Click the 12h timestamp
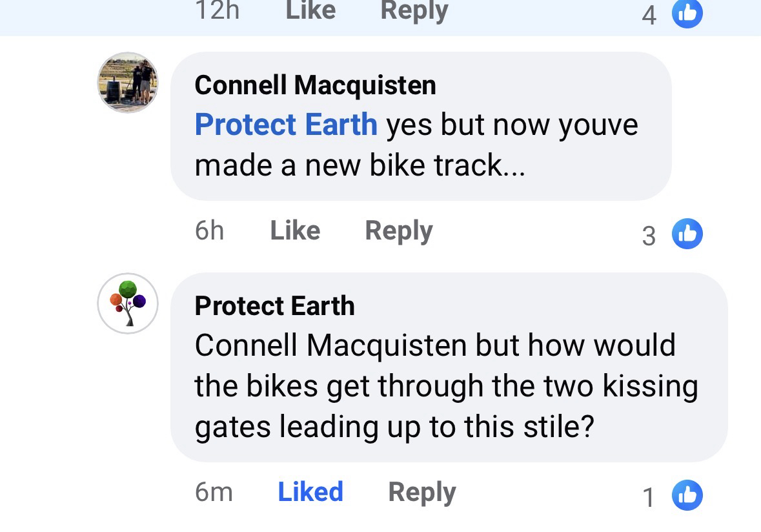 [x=216, y=10]
